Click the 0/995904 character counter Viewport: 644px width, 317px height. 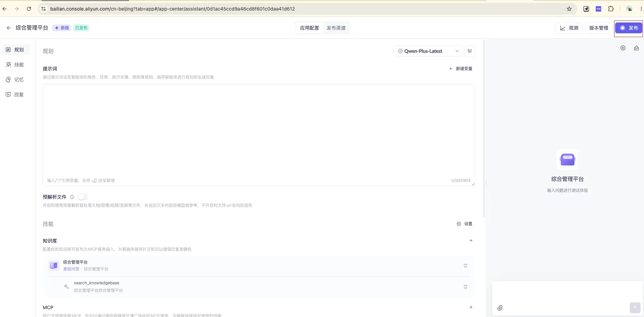(461, 181)
